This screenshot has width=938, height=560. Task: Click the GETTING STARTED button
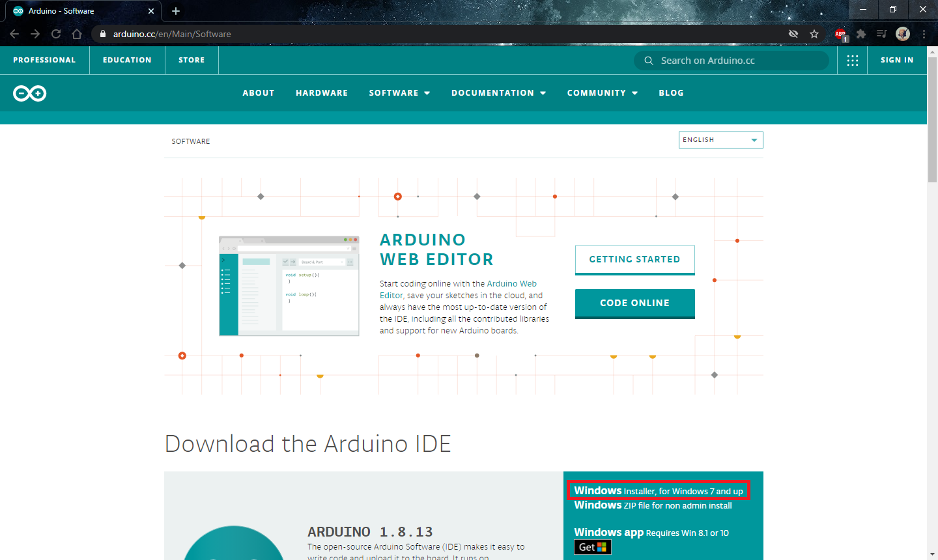pos(634,260)
